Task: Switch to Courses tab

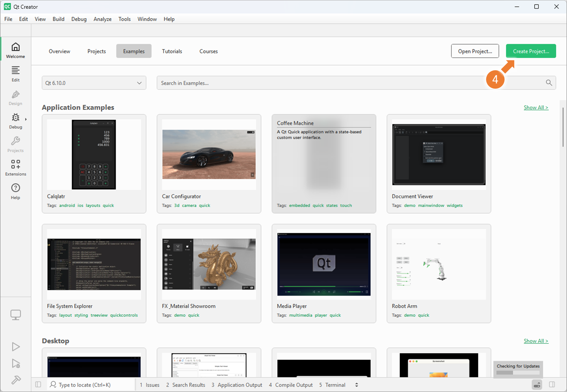Action: click(x=209, y=51)
